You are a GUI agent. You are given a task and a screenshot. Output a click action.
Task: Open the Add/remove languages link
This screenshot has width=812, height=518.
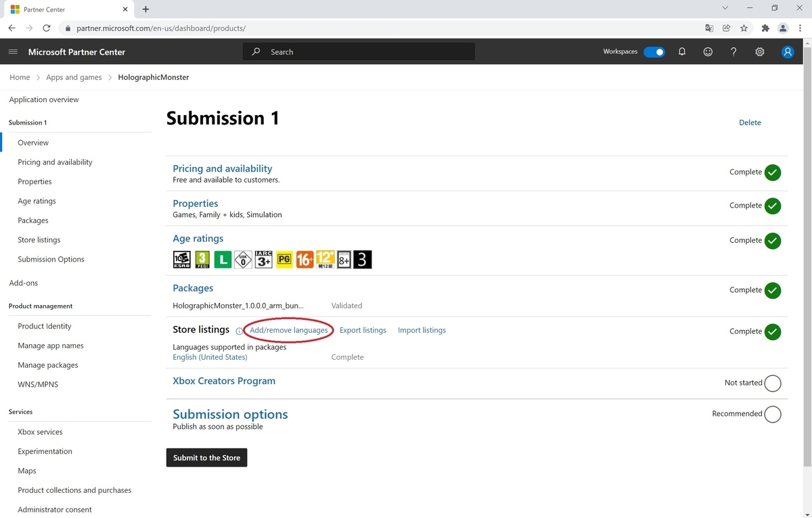[288, 331]
